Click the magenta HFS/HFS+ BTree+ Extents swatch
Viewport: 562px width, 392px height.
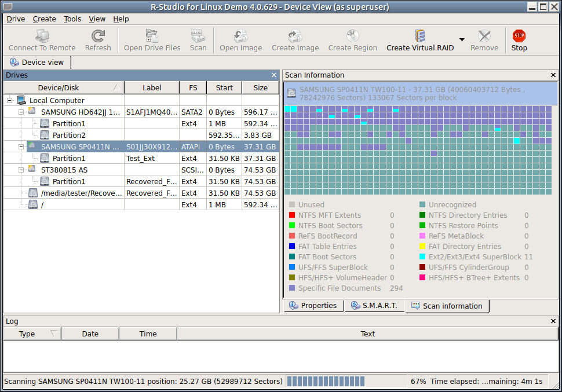[x=422, y=277]
